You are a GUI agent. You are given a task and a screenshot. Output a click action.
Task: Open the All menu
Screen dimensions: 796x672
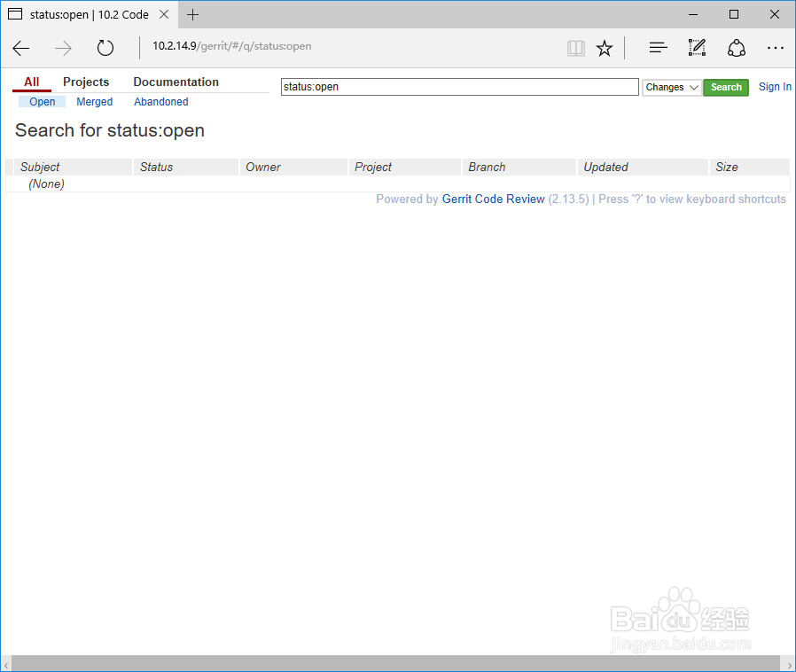[32, 82]
